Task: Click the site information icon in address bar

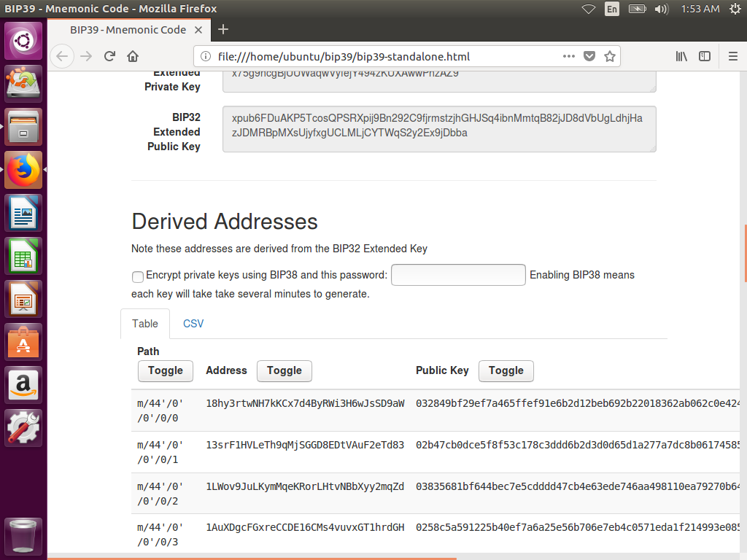Action: point(206,56)
